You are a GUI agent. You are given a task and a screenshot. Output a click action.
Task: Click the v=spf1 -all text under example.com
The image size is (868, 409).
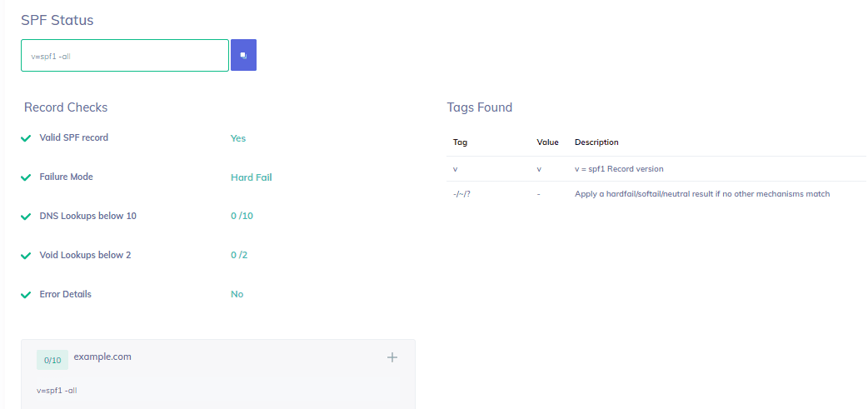click(x=57, y=390)
